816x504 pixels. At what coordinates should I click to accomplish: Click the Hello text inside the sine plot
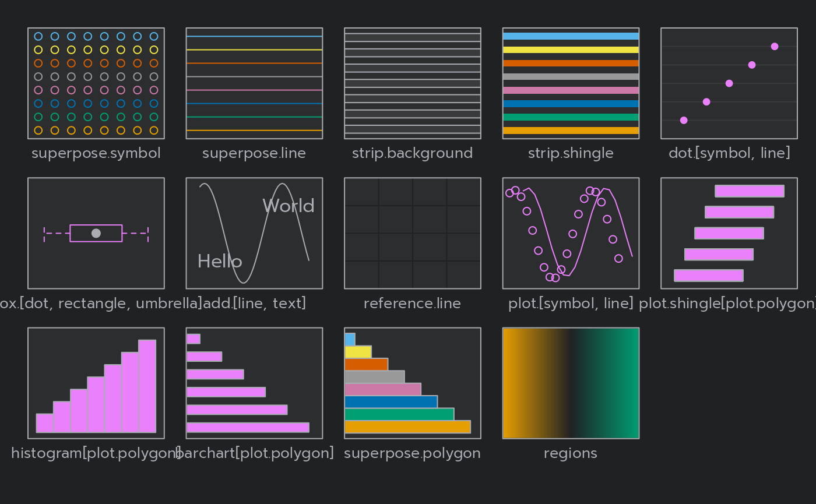pyautogui.click(x=220, y=261)
